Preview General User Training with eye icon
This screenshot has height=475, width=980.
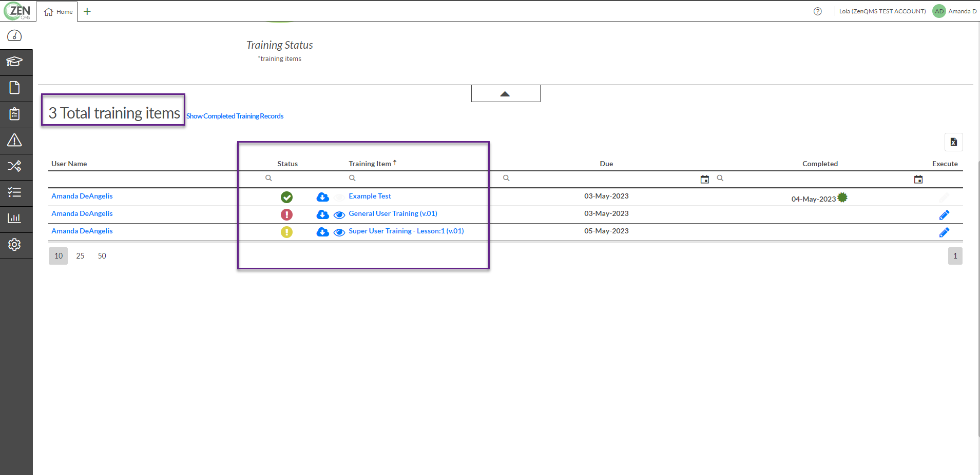339,215
